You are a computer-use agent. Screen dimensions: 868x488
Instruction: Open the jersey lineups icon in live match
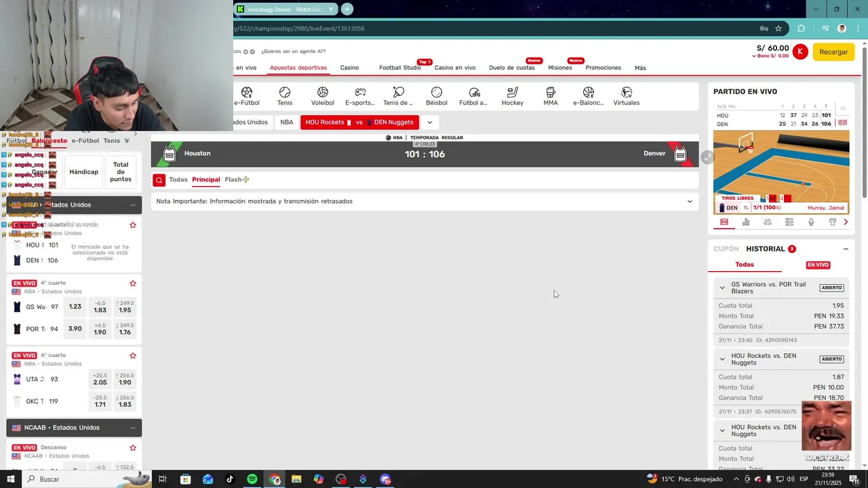point(833,222)
